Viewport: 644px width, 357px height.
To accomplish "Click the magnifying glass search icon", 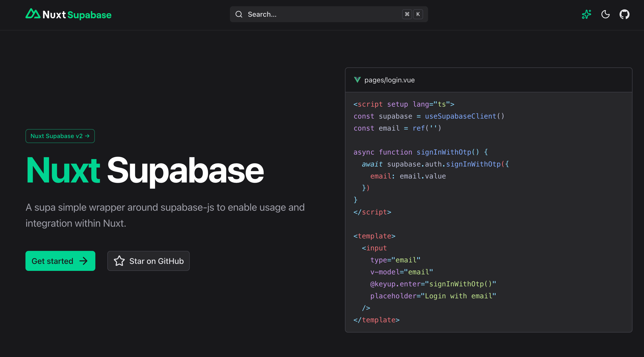I will click(x=239, y=14).
